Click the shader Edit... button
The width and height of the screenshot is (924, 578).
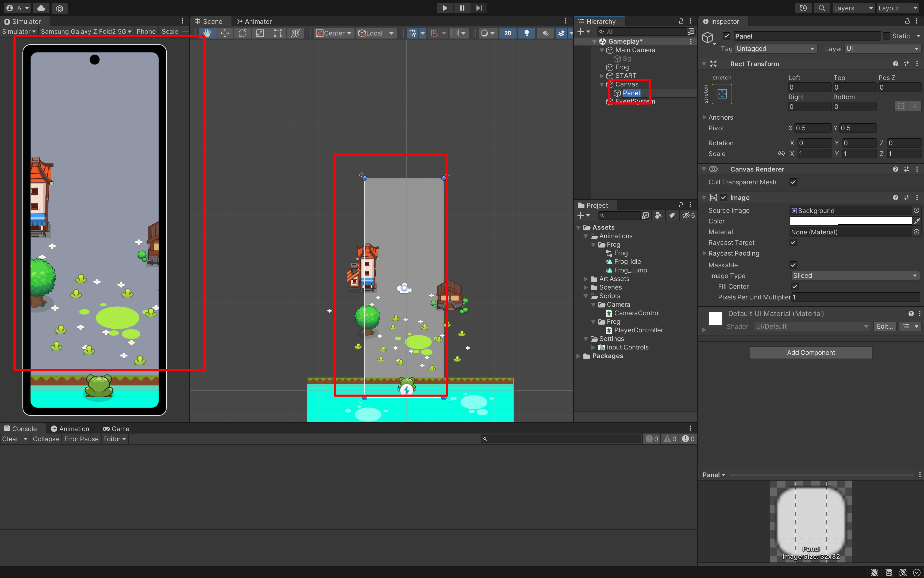point(885,326)
